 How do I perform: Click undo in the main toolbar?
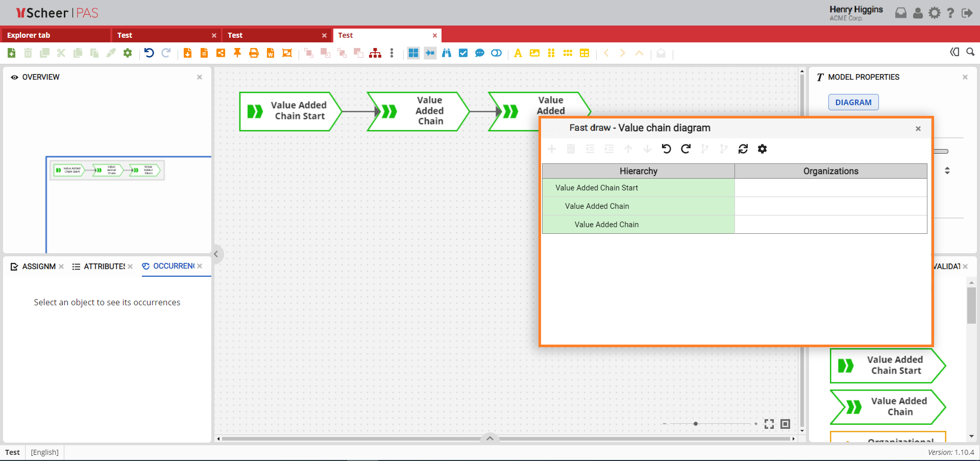pos(149,53)
